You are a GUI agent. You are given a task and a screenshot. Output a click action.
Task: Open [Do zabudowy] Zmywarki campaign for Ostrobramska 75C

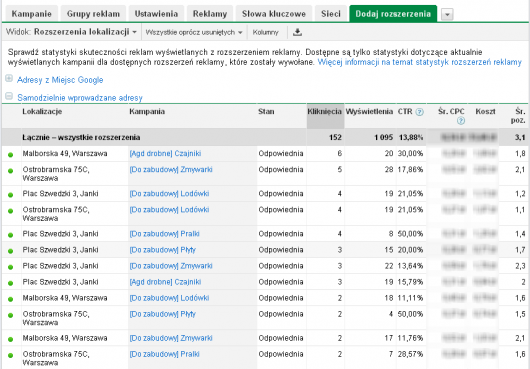171,170
